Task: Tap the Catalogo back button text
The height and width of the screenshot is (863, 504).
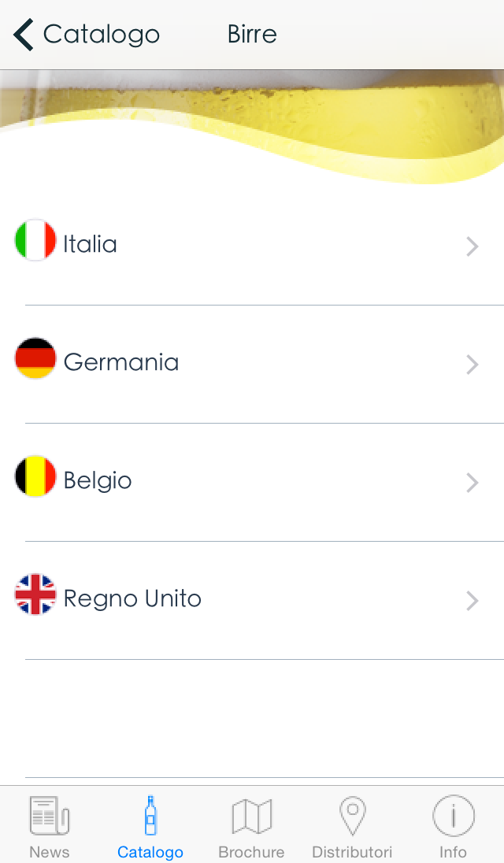Action: click(101, 35)
